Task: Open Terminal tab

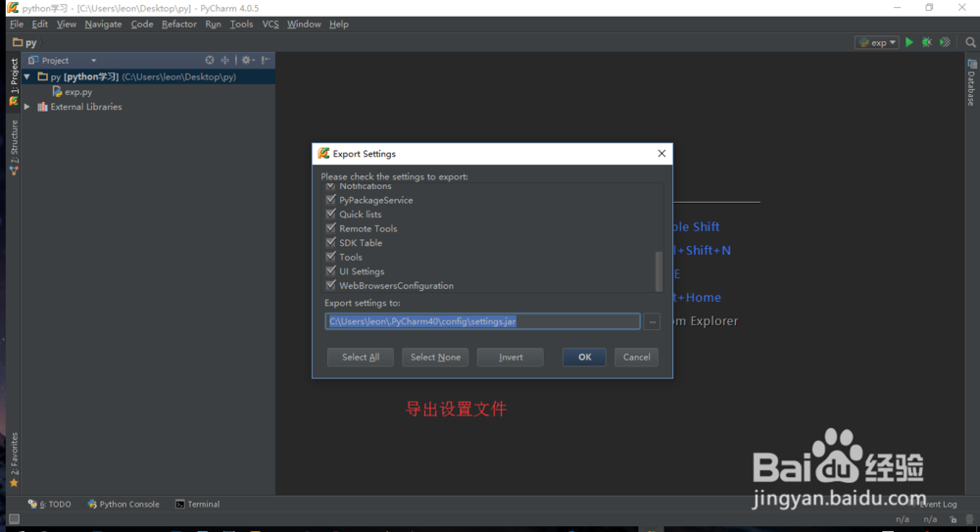Action: [198, 504]
